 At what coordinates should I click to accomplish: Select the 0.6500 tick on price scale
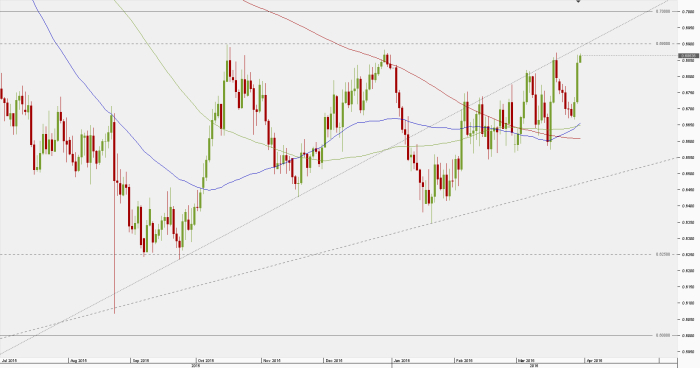[x=688, y=173]
